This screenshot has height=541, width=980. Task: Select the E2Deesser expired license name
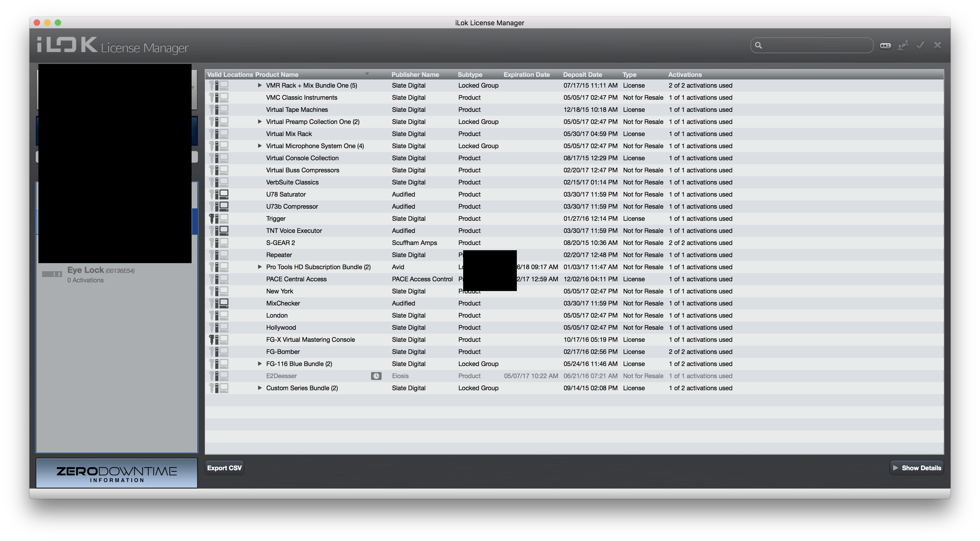coord(281,376)
